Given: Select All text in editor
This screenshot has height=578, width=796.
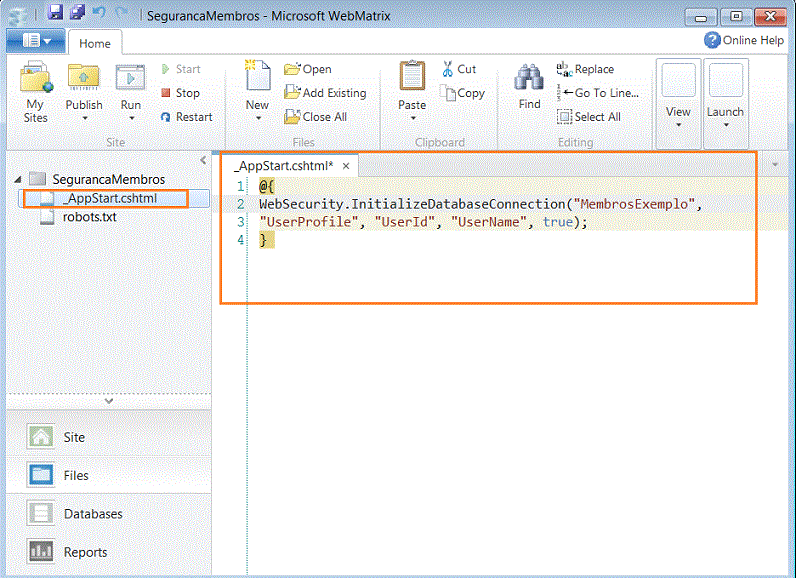Looking at the screenshot, I should pos(589,117).
